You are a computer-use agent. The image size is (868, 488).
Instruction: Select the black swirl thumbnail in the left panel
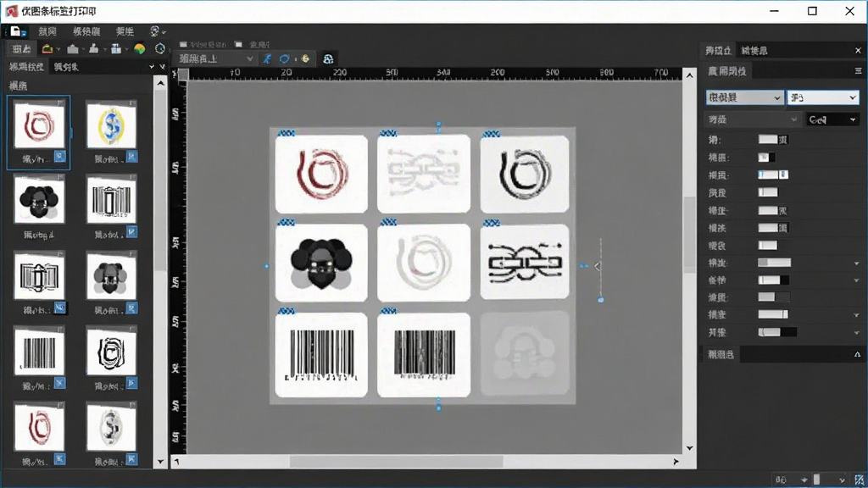coord(111,352)
